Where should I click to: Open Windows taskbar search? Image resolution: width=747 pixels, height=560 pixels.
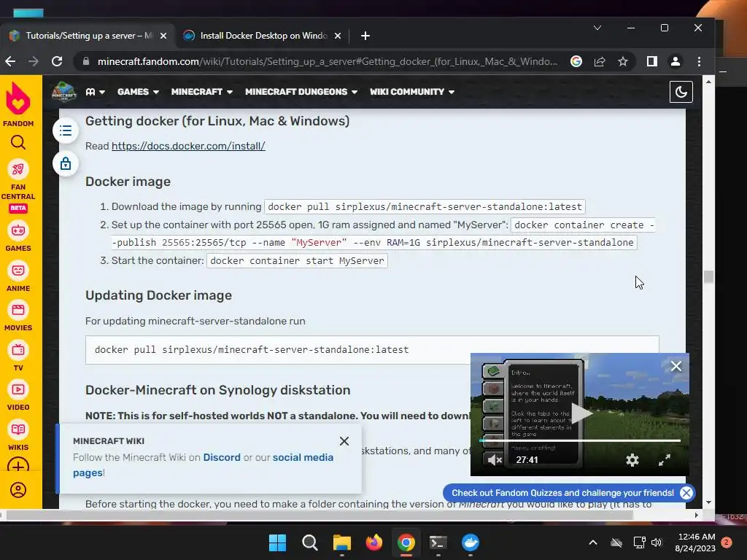click(x=309, y=542)
